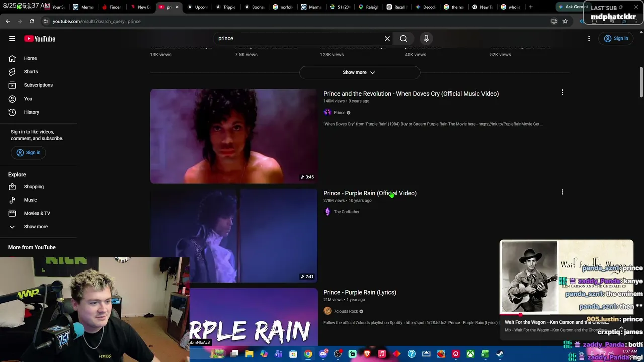Viewport: 644px width, 362px height.
Task: Open Microsoft Teams in the taskbar
Action: [279, 354]
